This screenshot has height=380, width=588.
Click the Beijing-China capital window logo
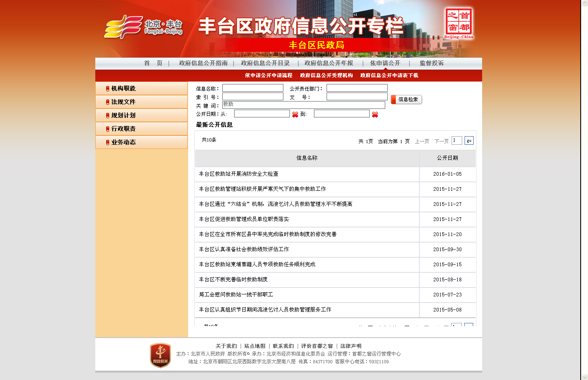[459, 23]
